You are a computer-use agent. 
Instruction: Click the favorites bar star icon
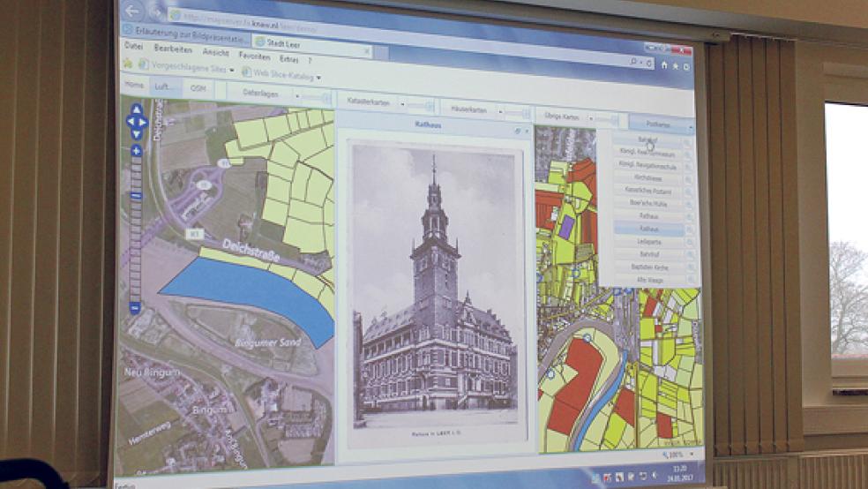[x=127, y=64]
